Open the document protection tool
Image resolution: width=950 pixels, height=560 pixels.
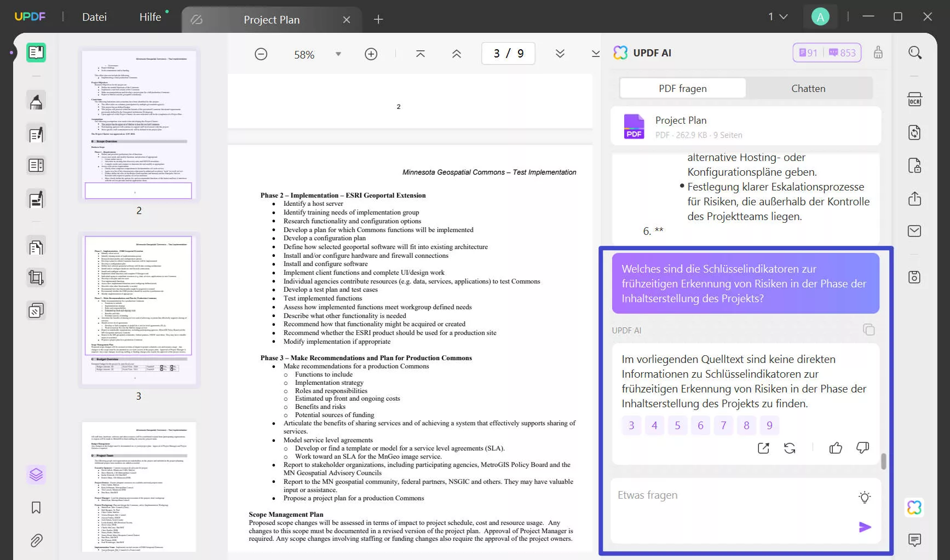pyautogui.click(x=915, y=165)
